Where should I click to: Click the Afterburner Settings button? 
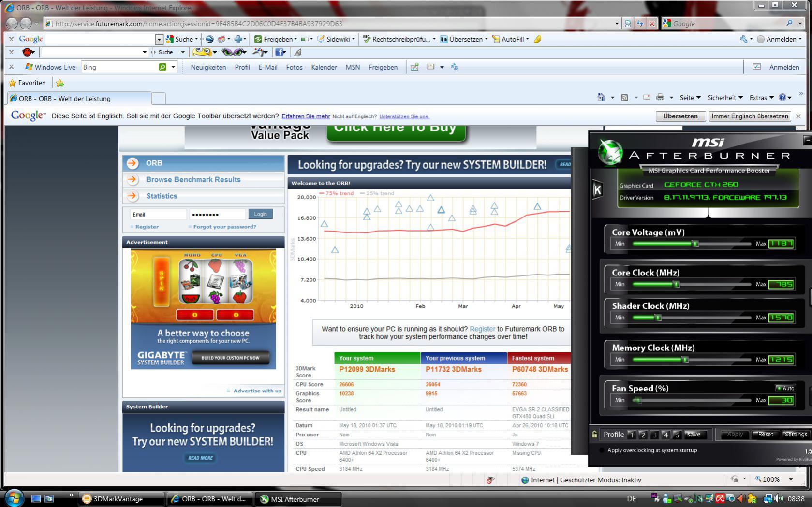(796, 435)
